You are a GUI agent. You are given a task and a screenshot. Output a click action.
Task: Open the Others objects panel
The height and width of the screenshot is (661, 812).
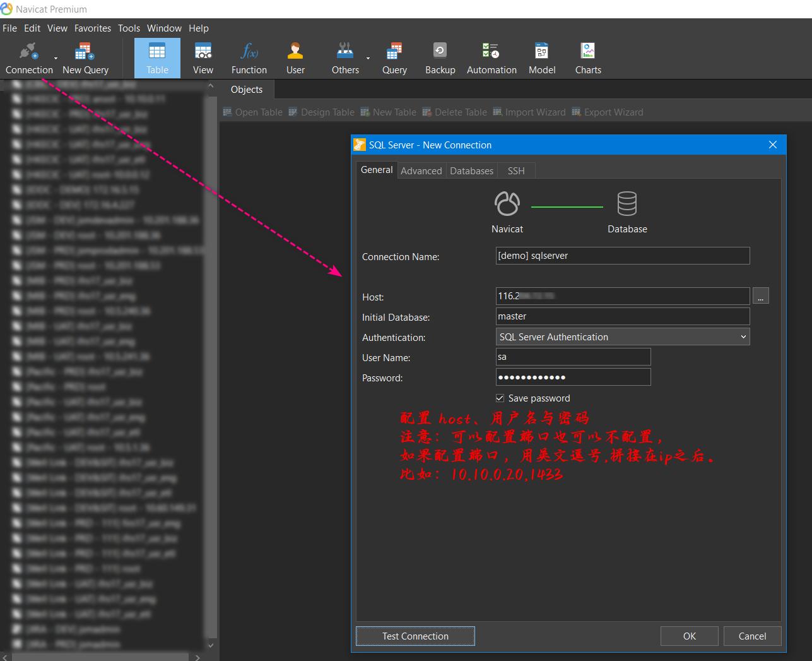click(x=344, y=57)
